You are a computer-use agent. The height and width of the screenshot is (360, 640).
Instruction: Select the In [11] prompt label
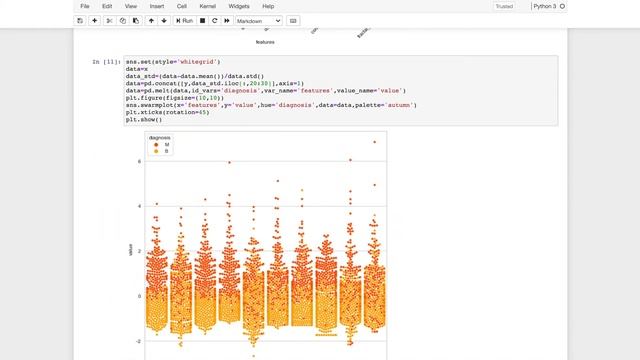click(x=106, y=62)
